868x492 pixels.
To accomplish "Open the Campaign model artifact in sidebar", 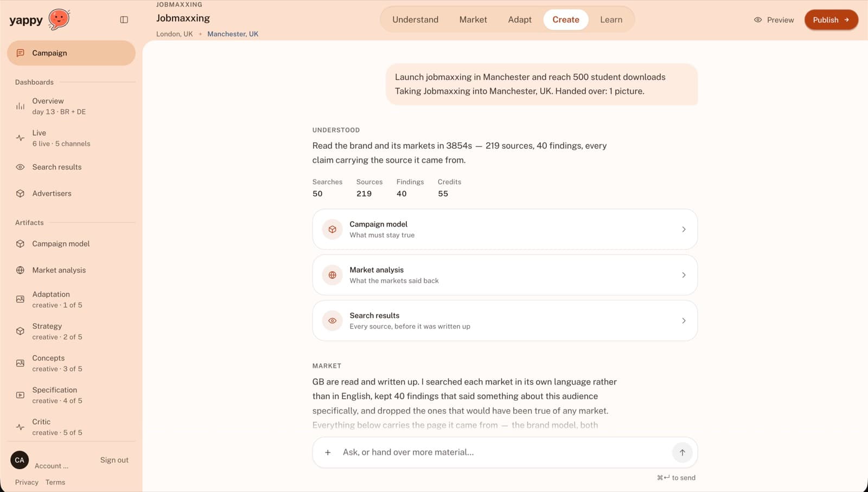I will (x=71, y=244).
